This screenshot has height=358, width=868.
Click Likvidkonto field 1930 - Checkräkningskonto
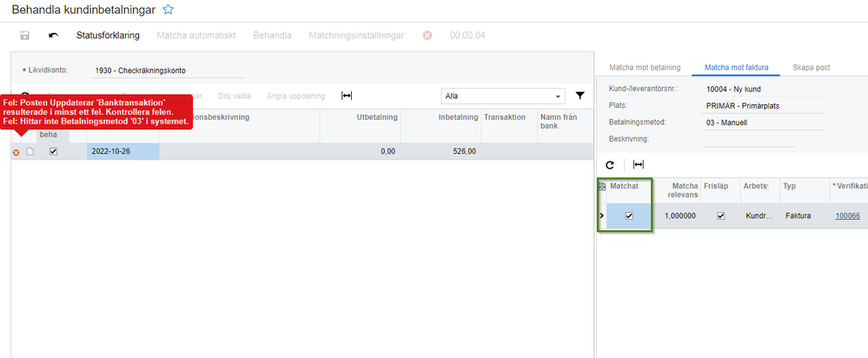tap(168, 71)
